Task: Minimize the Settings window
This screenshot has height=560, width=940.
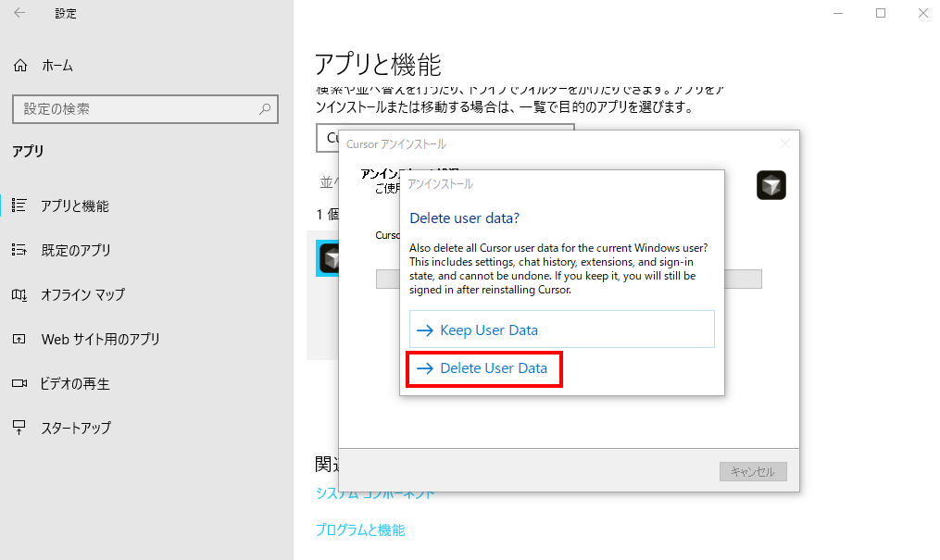Action: click(x=838, y=13)
